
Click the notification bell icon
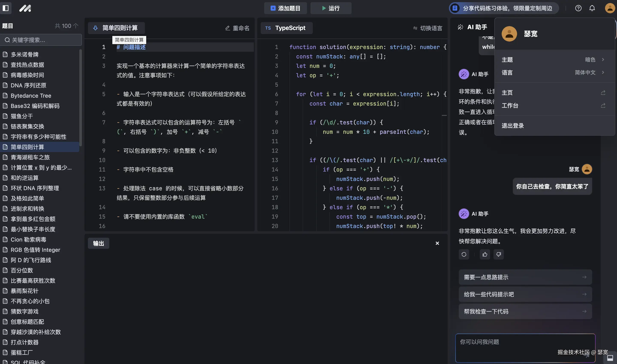click(x=592, y=8)
